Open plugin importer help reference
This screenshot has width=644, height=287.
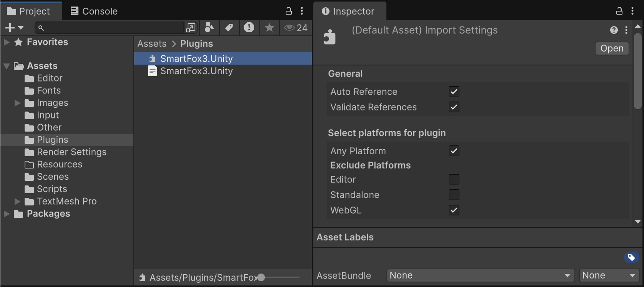pyautogui.click(x=614, y=30)
